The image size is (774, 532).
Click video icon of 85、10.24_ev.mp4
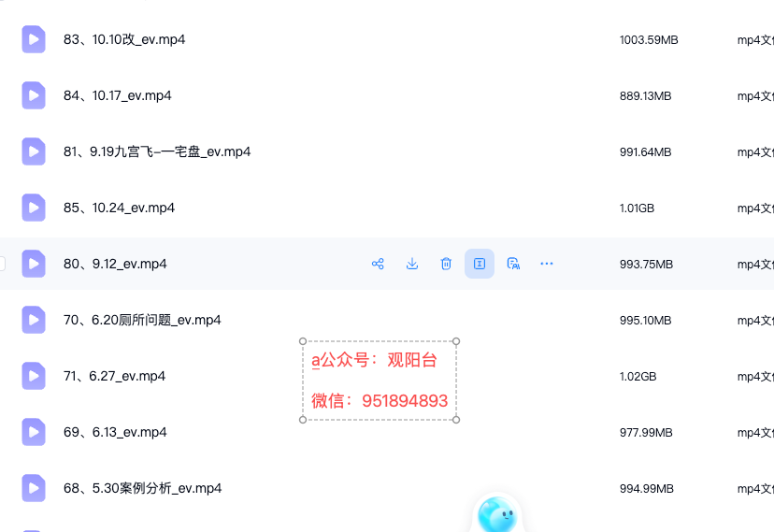tap(34, 208)
